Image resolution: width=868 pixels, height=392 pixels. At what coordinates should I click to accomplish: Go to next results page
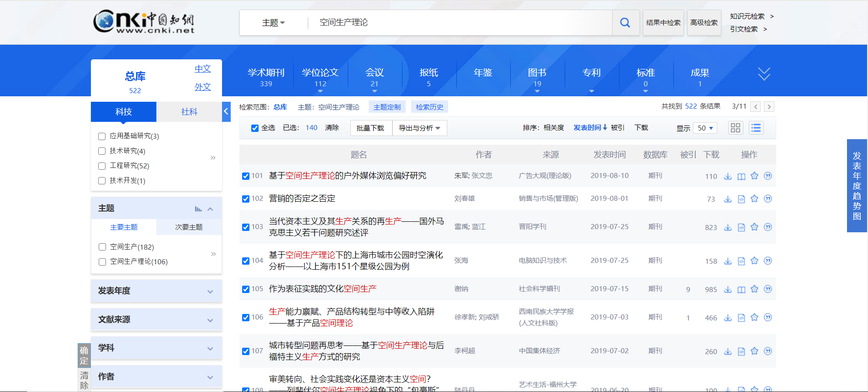pos(769,107)
